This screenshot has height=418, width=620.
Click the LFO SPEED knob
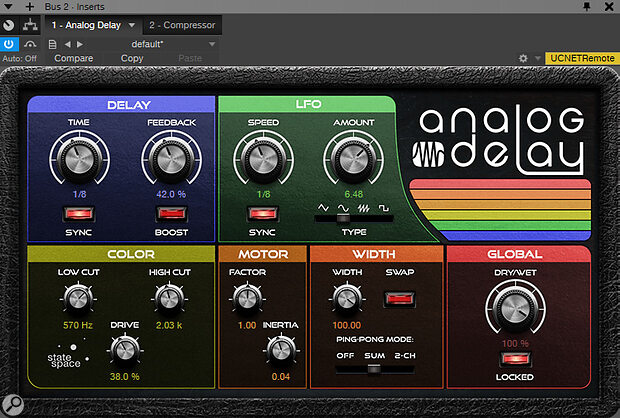click(x=263, y=159)
